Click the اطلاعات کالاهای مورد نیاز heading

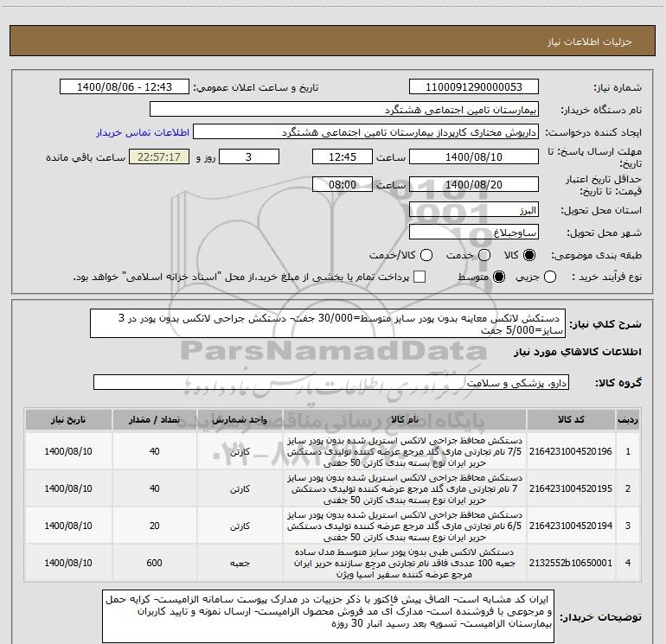[x=577, y=352]
